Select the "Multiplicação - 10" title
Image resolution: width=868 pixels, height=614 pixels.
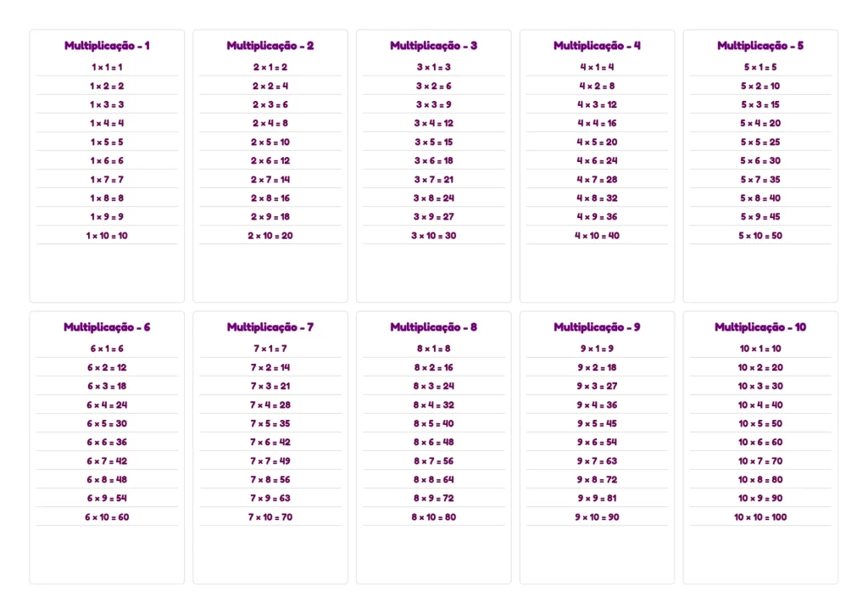[760, 327]
